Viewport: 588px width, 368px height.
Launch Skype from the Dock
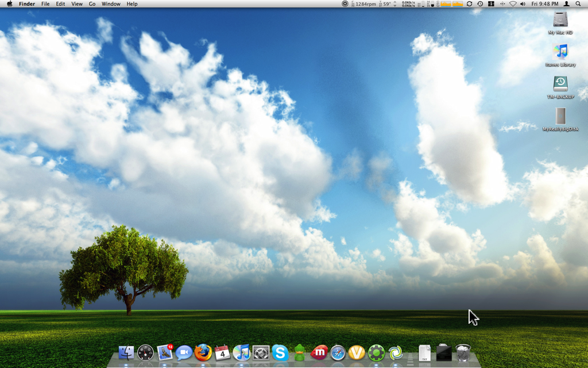(x=280, y=353)
